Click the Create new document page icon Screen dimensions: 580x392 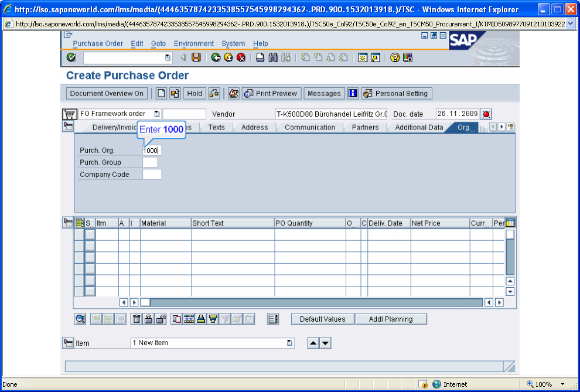click(x=161, y=93)
